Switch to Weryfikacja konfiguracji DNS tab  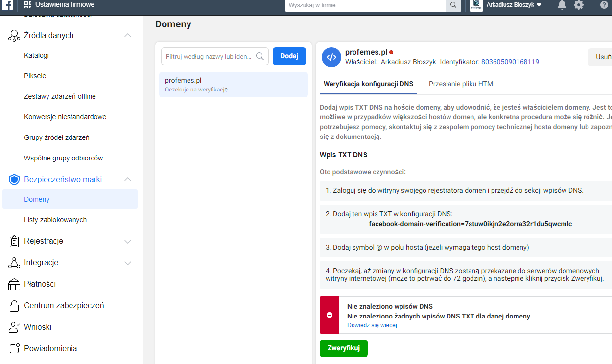click(x=368, y=84)
